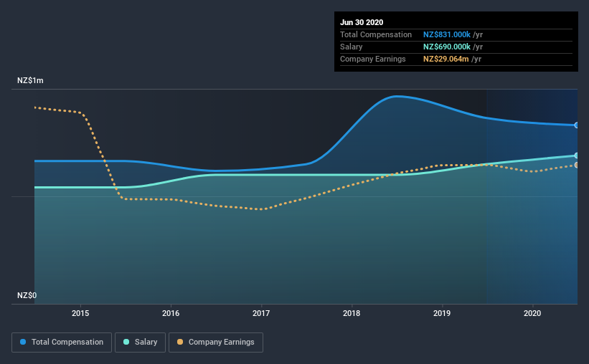Click the orange Company Earnings legend dot
This screenshot has height=364, width=589.
(x=180, y=342)
